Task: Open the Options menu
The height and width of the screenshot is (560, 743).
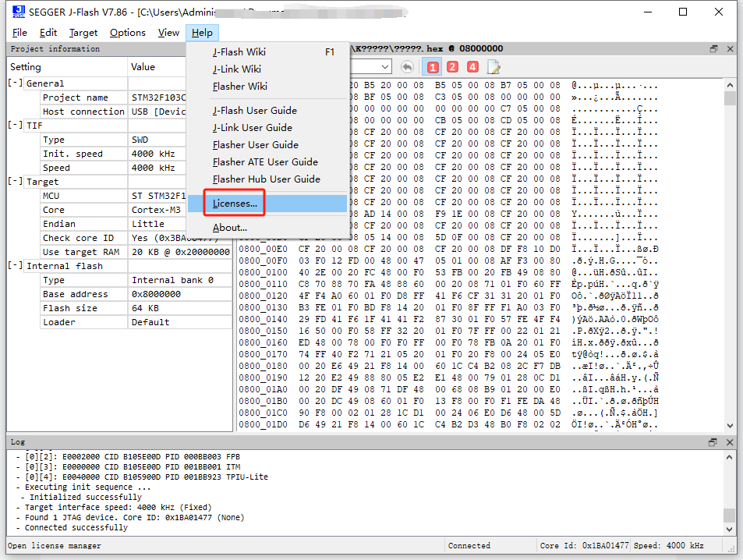Action: point(127,33)
